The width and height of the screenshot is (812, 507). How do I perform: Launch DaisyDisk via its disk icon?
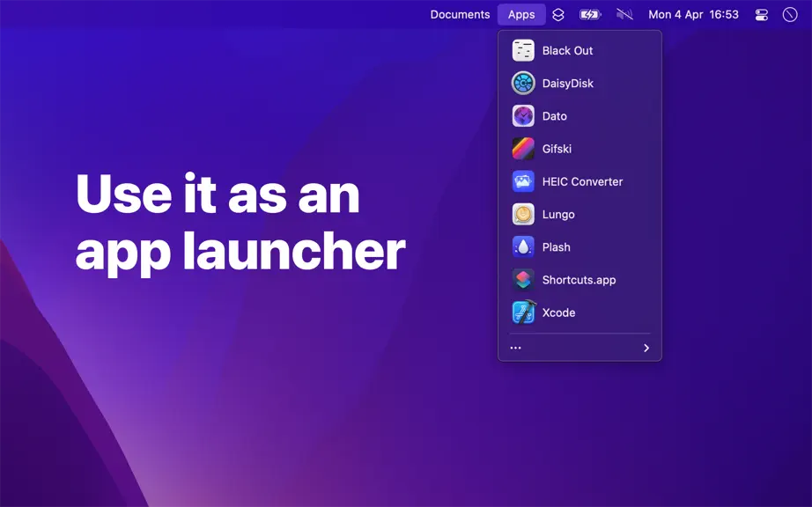[523, 84]
